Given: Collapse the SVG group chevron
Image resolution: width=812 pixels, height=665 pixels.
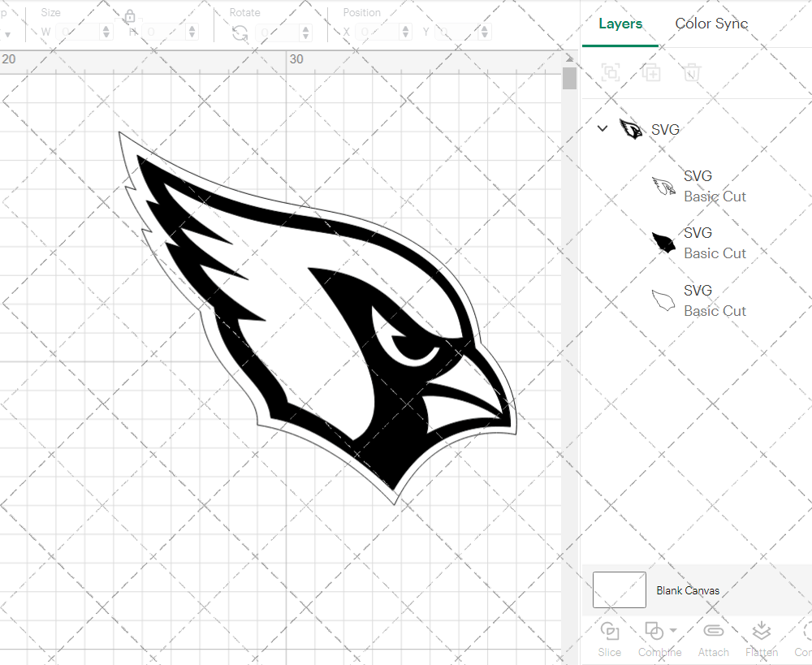Looking at the screenshot, I should [x=603, y=128].
